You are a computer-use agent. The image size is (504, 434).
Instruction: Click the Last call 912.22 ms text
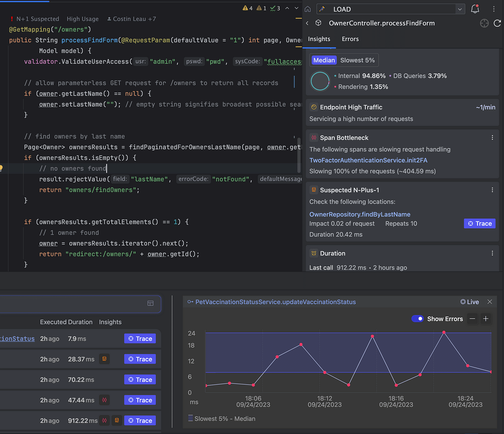click(338, 268)
